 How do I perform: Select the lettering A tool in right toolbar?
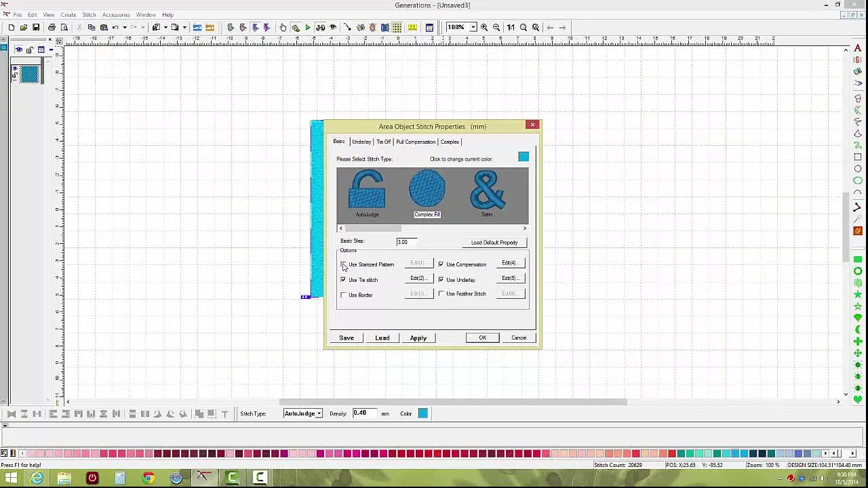pos(858,47)
